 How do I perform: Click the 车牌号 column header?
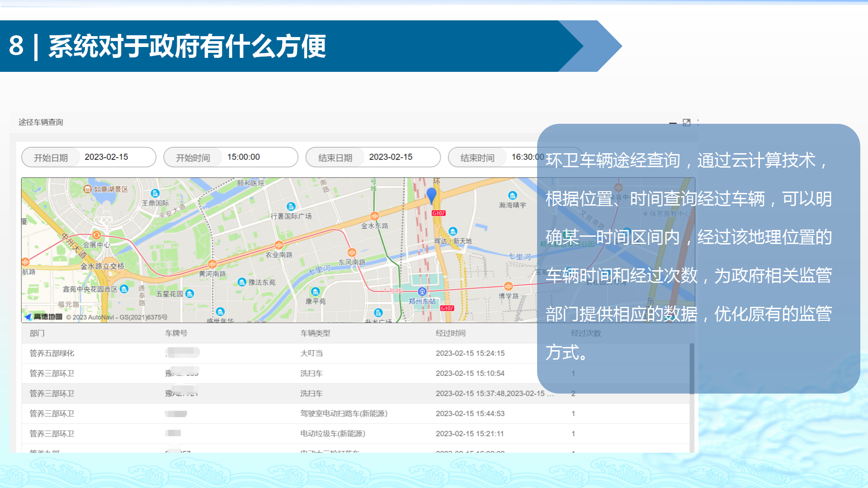(x=176, y=333)
